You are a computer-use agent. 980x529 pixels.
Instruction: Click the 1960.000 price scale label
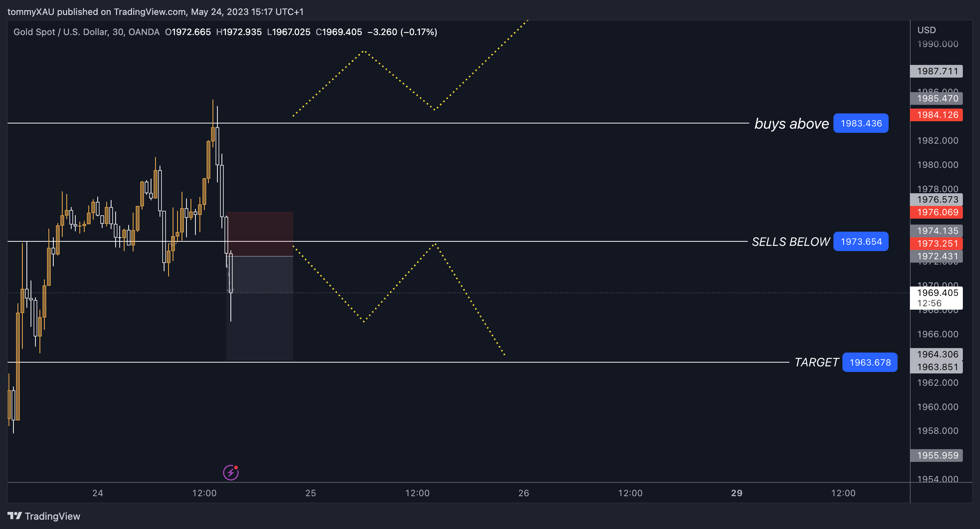(937, 407)
